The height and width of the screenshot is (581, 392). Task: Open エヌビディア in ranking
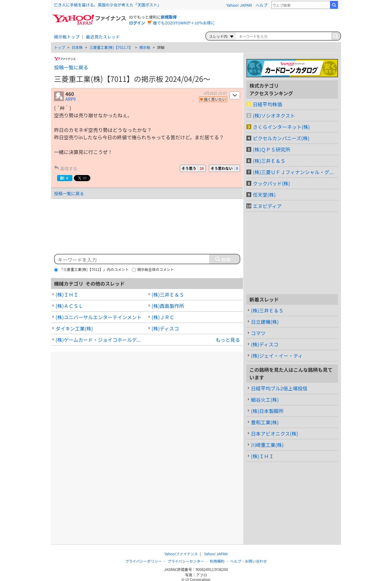point(267,206)
